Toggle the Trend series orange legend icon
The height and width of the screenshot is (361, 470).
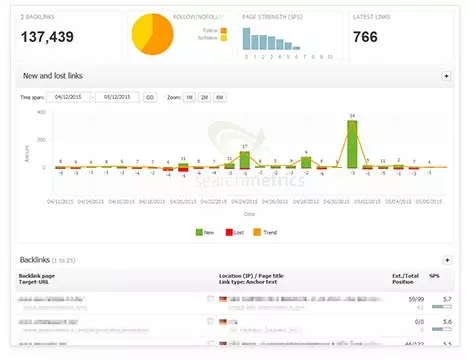(257, 232)
